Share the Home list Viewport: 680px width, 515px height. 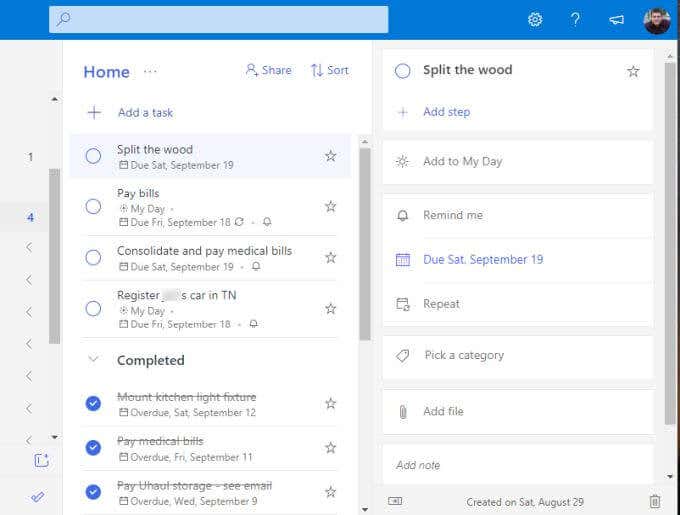click(x=268, y=70)
